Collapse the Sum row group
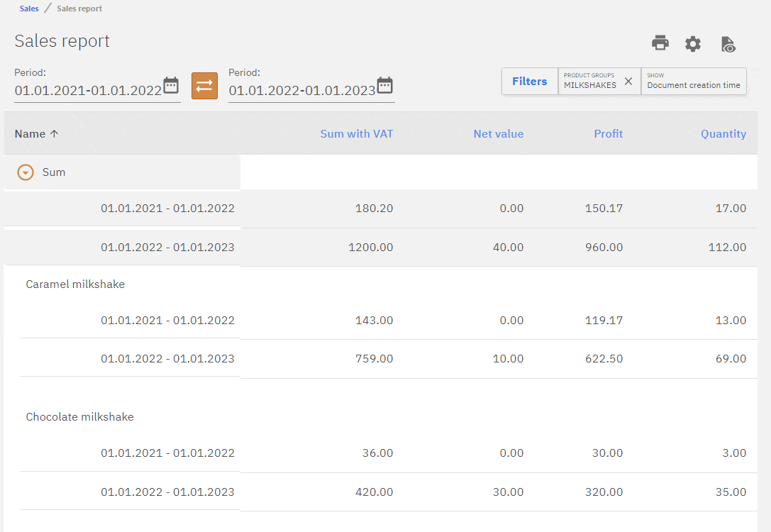 tap(26, 172)
